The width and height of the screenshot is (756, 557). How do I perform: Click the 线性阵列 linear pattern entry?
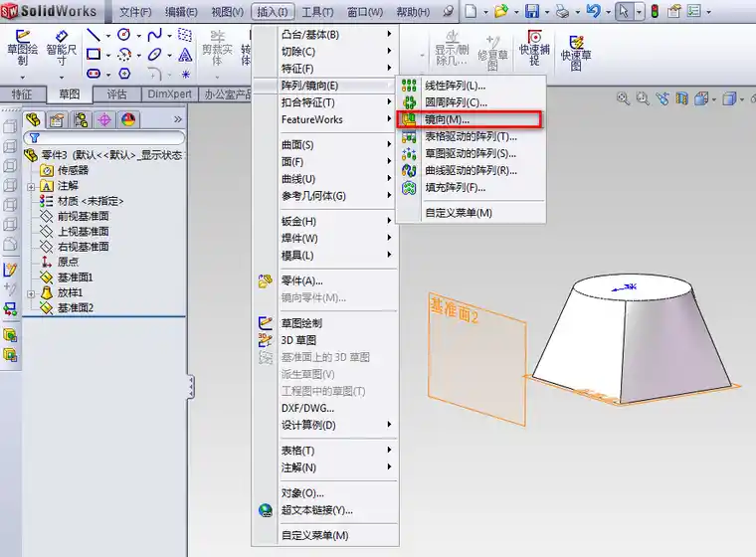click(x=456, y=86)
